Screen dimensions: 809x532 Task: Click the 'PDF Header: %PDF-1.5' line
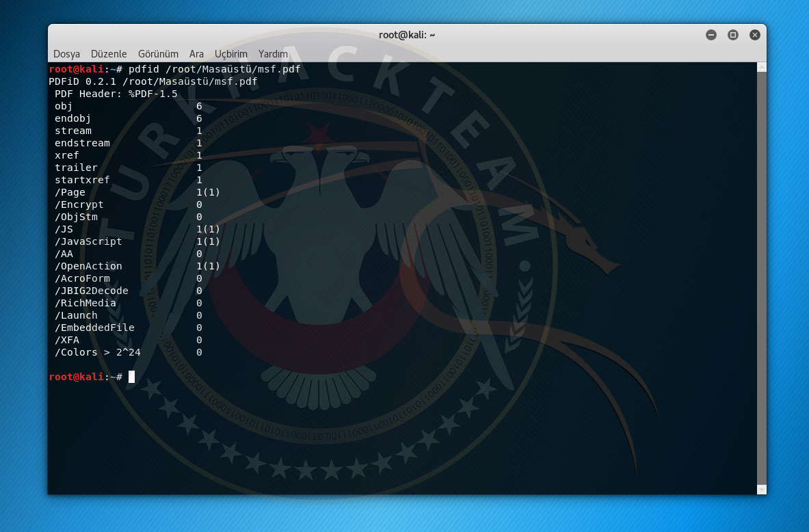pos(116,94)
